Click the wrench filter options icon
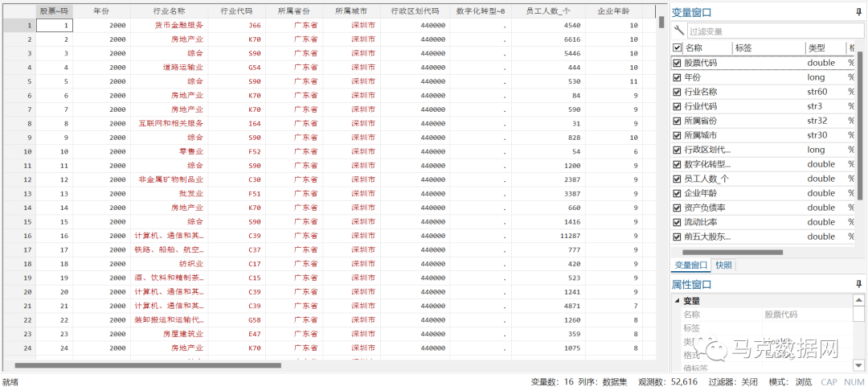 678,31
